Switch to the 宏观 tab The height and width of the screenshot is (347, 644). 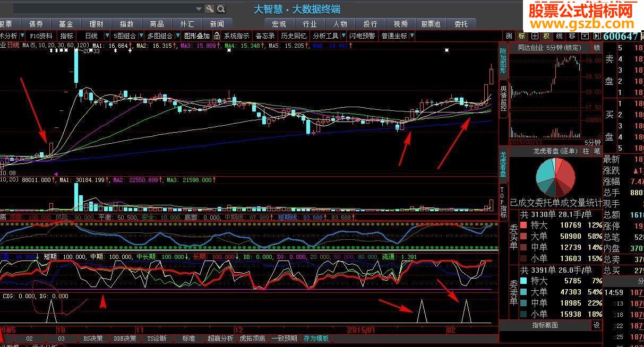[279, 24]
